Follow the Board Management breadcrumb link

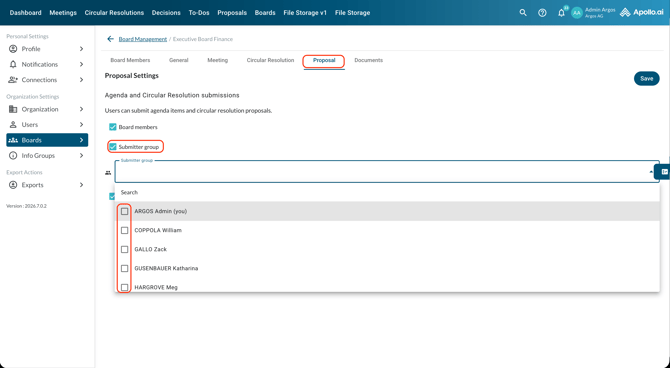143,39
